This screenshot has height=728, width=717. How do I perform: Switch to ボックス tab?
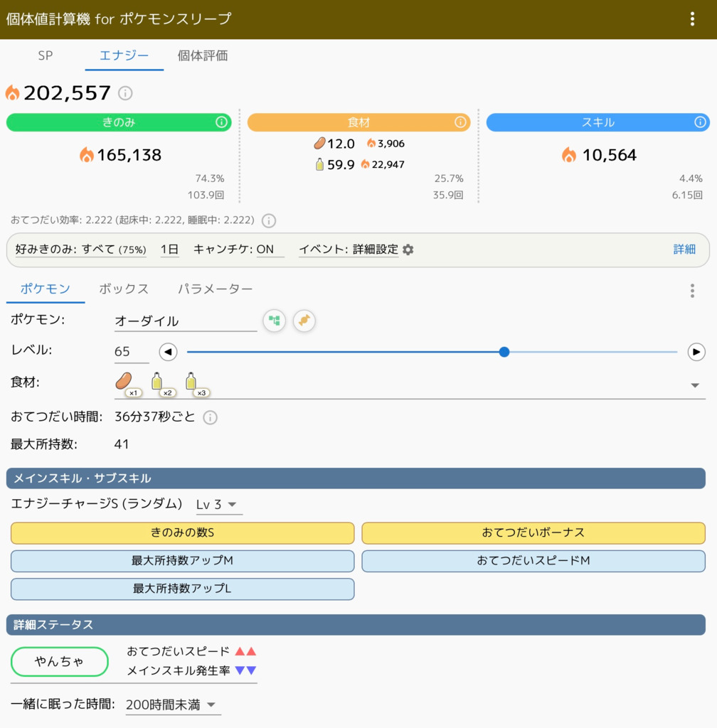(124, 289)
